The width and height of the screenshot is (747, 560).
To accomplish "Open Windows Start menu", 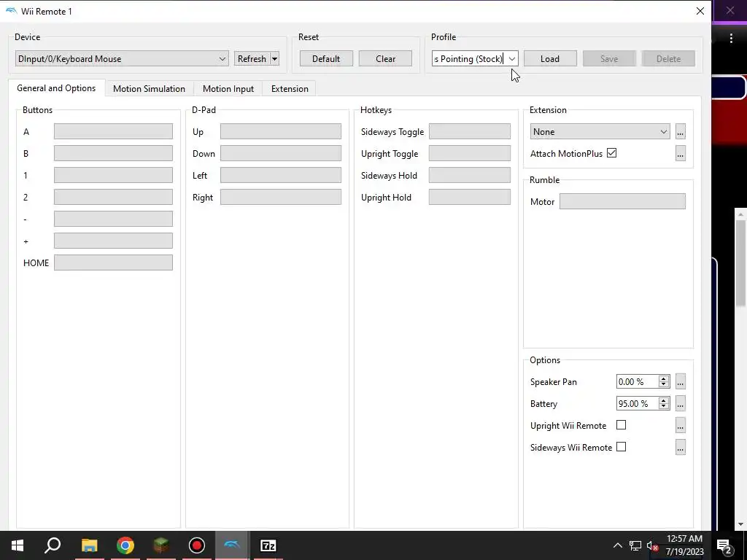I will tap(18, 545).
